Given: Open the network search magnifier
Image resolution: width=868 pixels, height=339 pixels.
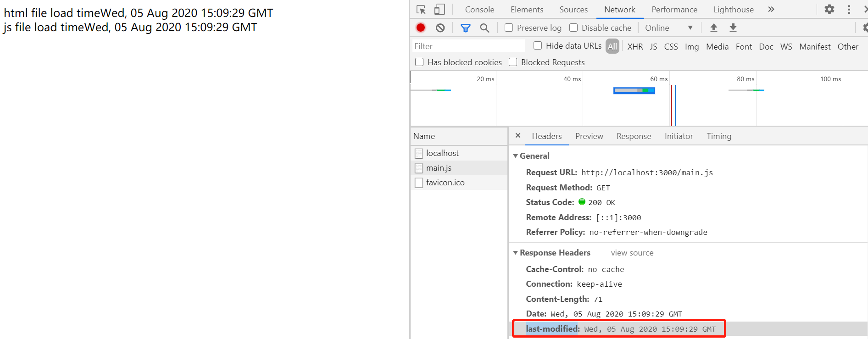Looking at the screenshot, I should pyautogui.click(x=484, y=28).
